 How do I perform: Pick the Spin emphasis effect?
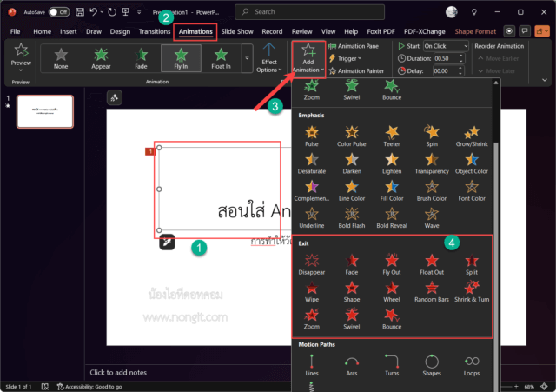(432, 136)
